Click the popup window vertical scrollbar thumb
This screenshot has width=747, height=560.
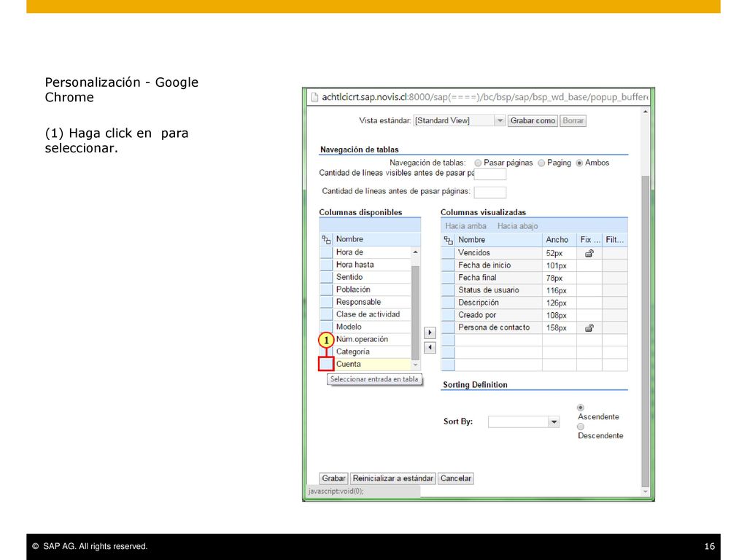tap(646, 332)
